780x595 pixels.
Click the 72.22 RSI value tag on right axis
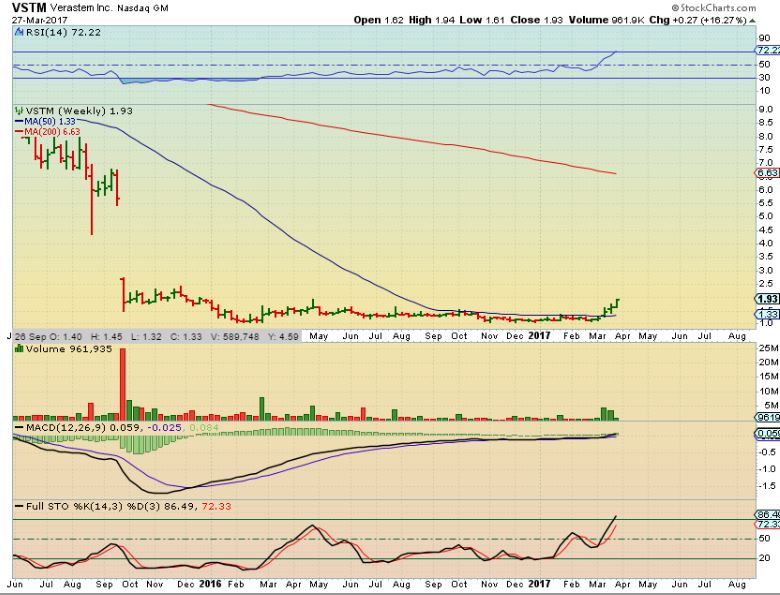(768, 50)
